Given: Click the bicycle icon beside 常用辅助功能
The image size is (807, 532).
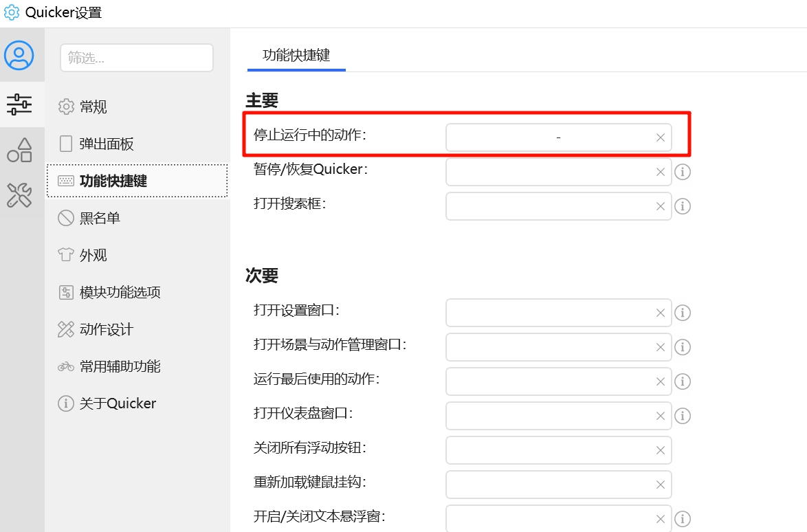Looking at the screenshot, I should (66, 366).
